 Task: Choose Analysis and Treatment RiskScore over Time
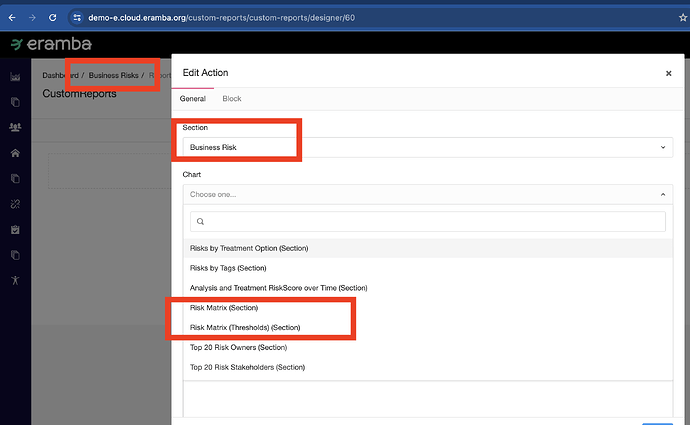point(427,288)
